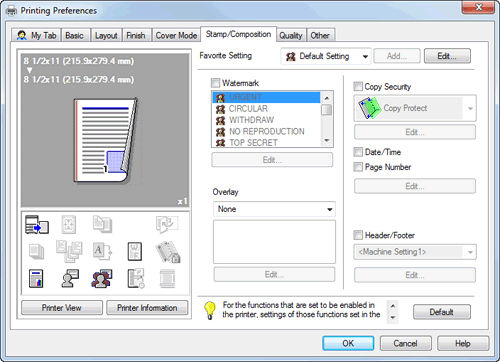Tick the Copy Security checkbox
This screenshot has height=362, width=500.
(x=358, y=87)
